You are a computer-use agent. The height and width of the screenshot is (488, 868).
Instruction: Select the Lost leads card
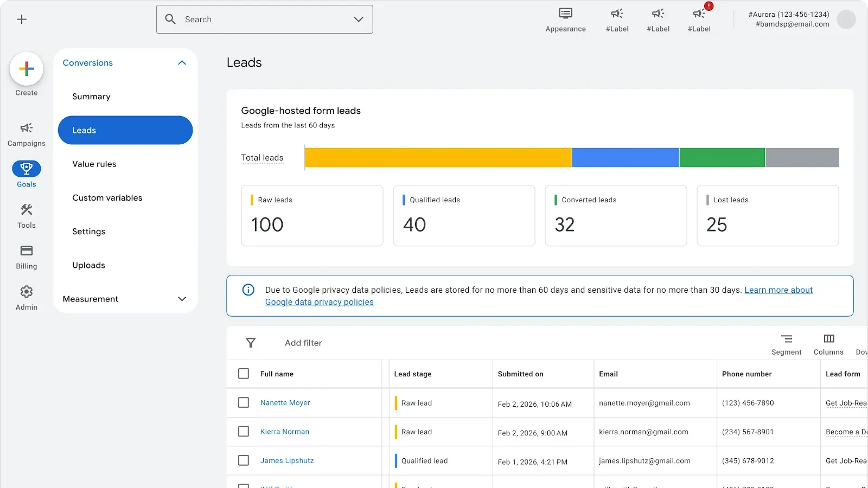click(x=768, y=216)
